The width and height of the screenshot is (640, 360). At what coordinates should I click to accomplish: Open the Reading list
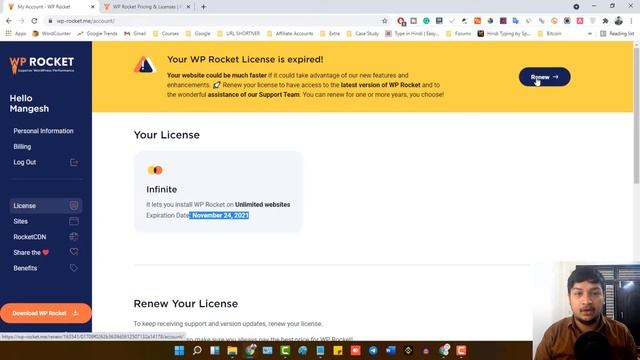click(x=617, y=33)
